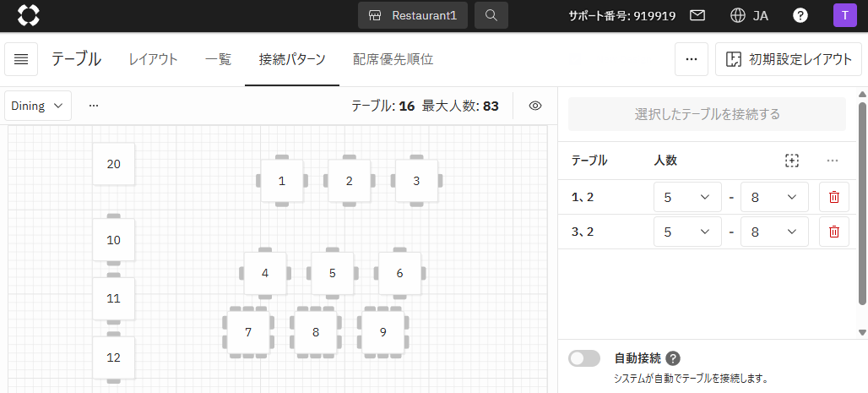868x393 pixels.
Task: Delete the 3, 2 connection pattern
Action: pos(833,232)
